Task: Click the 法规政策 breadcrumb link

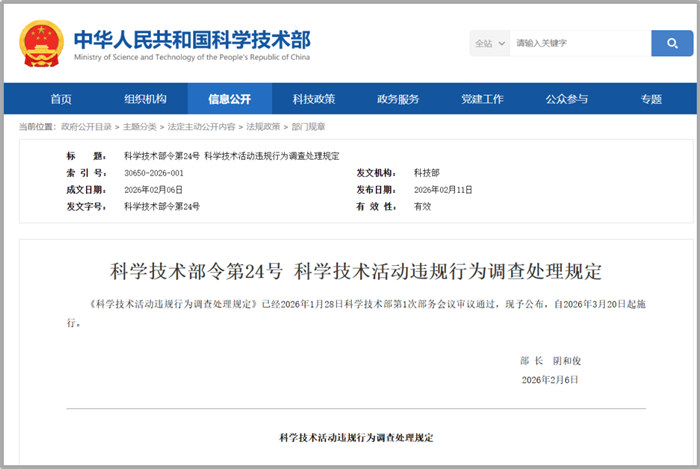Action: coord(263,127)
